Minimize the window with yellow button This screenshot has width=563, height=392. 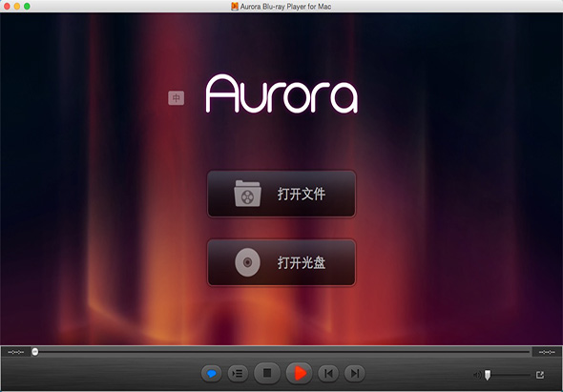(x=17, y=6)
